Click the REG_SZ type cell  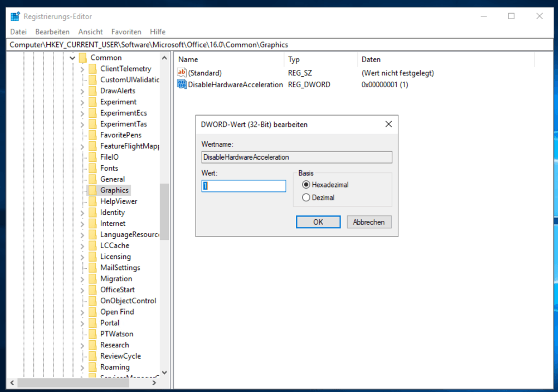pyautogui.click(x=300, y=73)
